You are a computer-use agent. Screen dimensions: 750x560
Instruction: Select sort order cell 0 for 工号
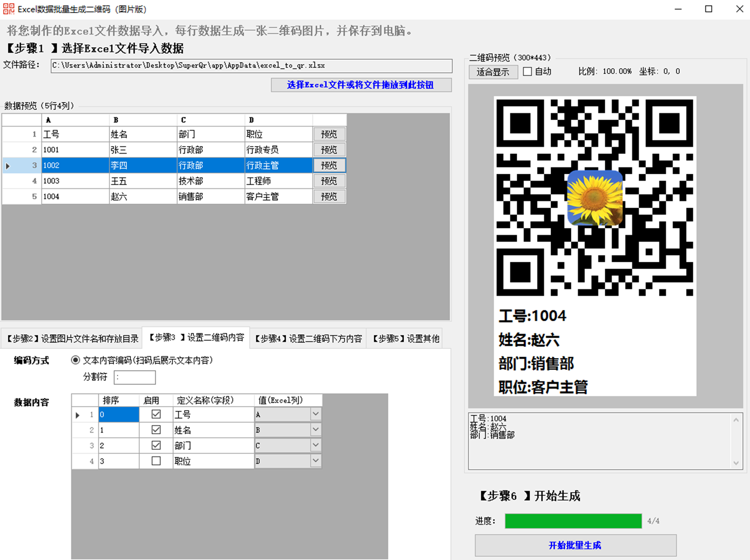[119, 414]
